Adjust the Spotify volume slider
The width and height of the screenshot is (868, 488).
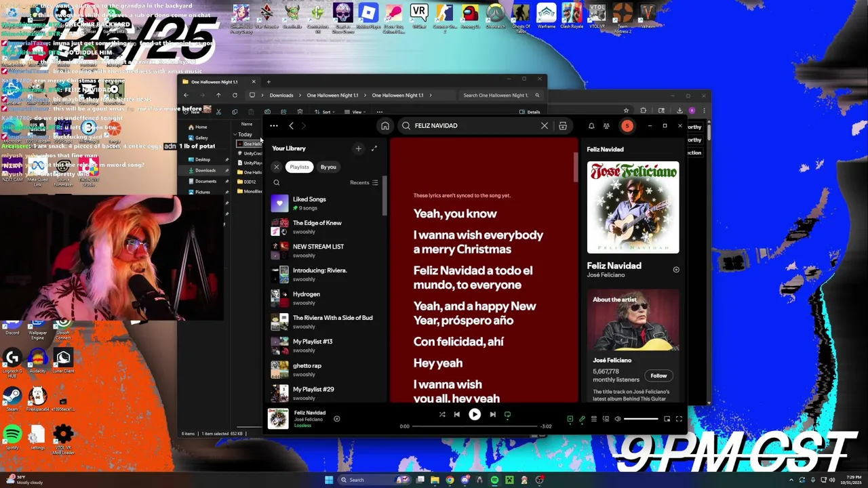641,419
